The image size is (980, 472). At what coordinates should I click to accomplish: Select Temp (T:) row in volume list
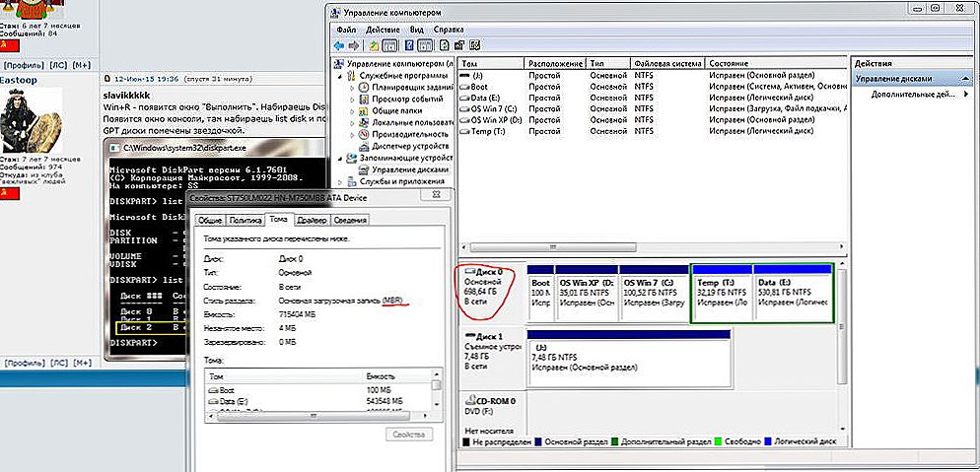pyautogui.click(x=653, y=131)
